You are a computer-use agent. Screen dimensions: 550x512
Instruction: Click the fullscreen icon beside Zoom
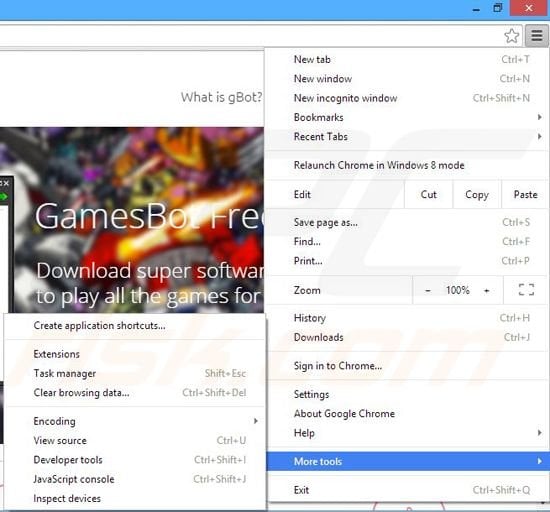tap(526, 290)
